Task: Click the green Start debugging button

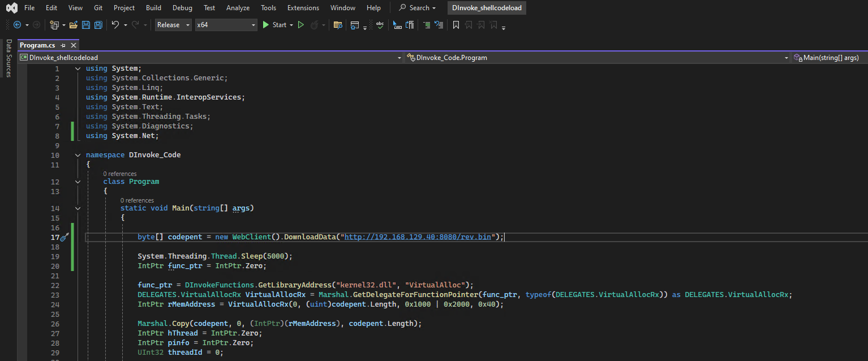Action: 274,25
